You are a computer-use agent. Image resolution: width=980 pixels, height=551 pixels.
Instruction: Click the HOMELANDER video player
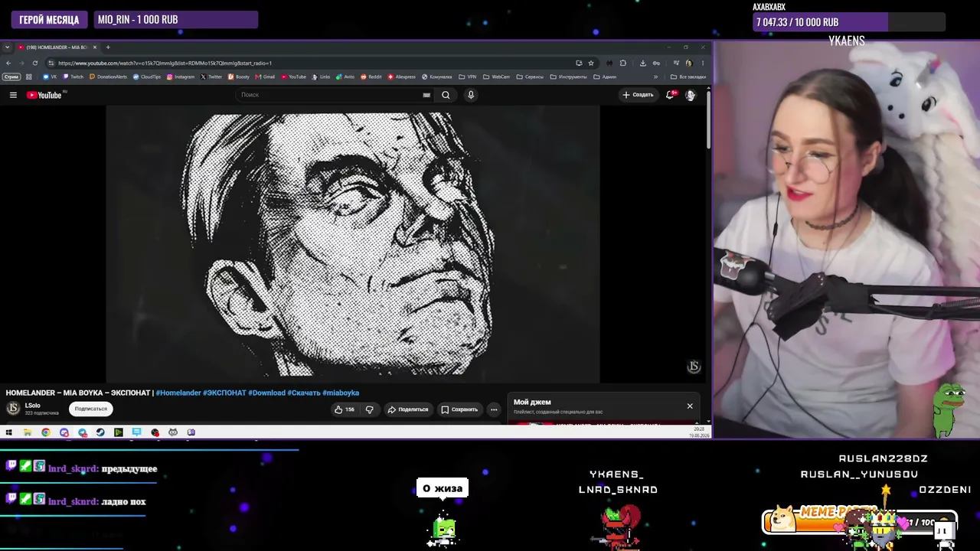353,243
